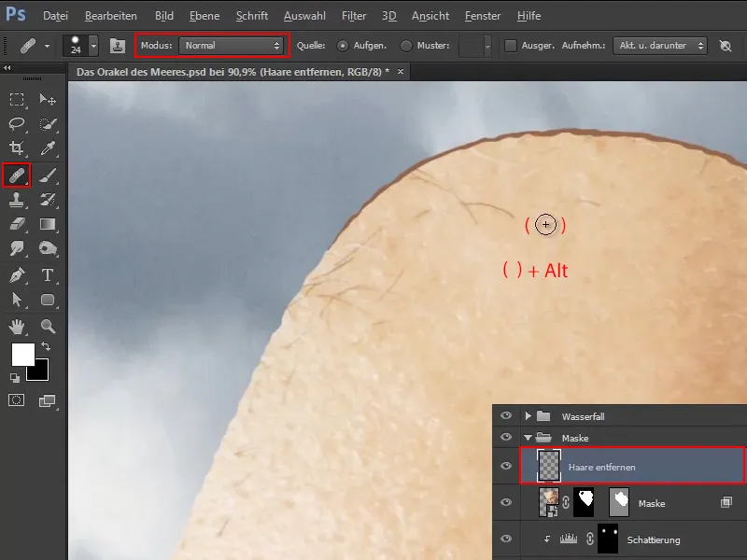This screenshot has width=747, height=560.
Task: Open the Filter menu
Action: (354, 16)
